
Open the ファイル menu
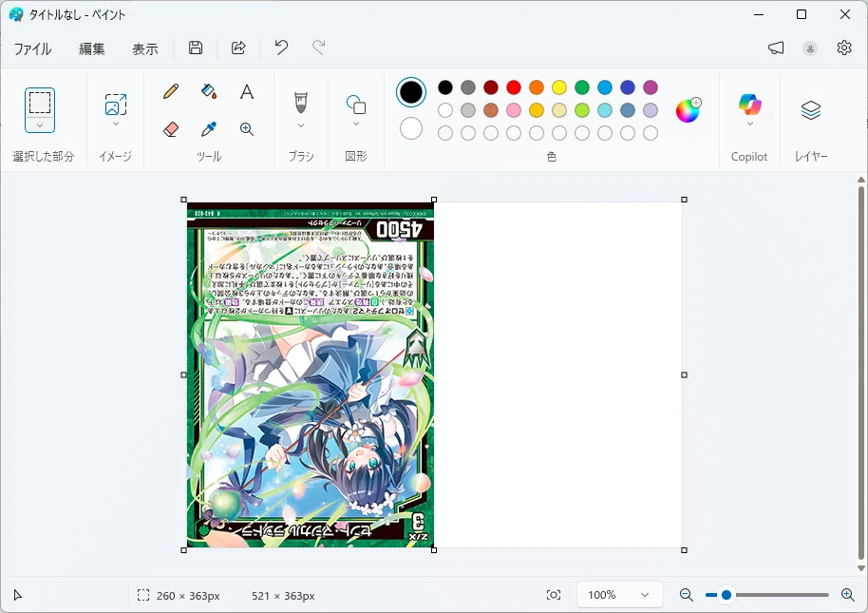[x=32, y=48]
